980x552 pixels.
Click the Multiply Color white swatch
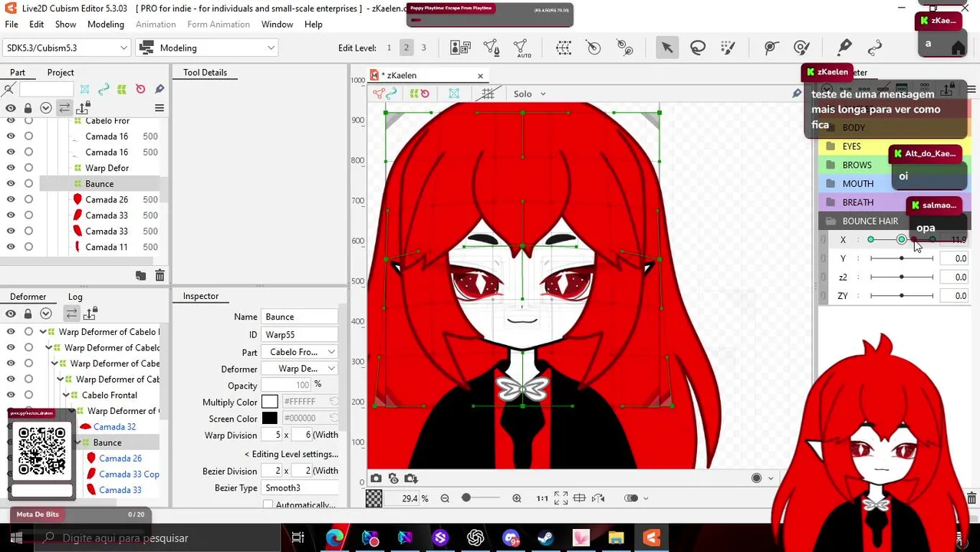coord(269,402)
